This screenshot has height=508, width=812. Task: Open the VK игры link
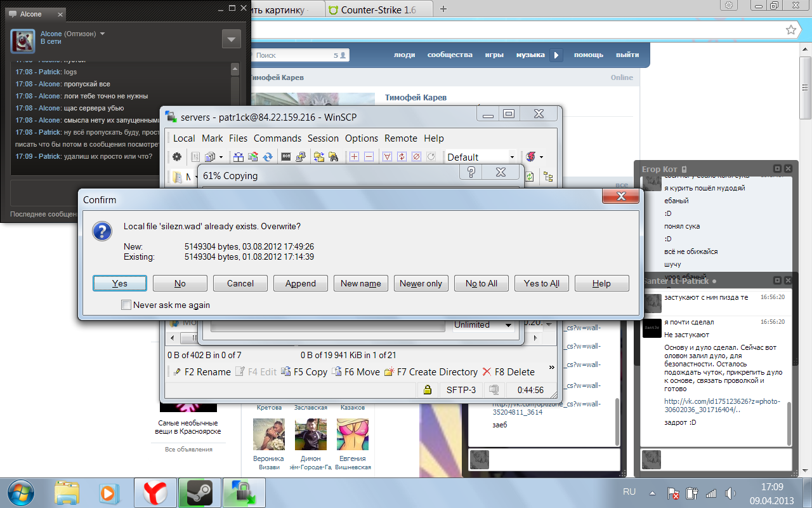pyautogui.click(x=495, y=55)
